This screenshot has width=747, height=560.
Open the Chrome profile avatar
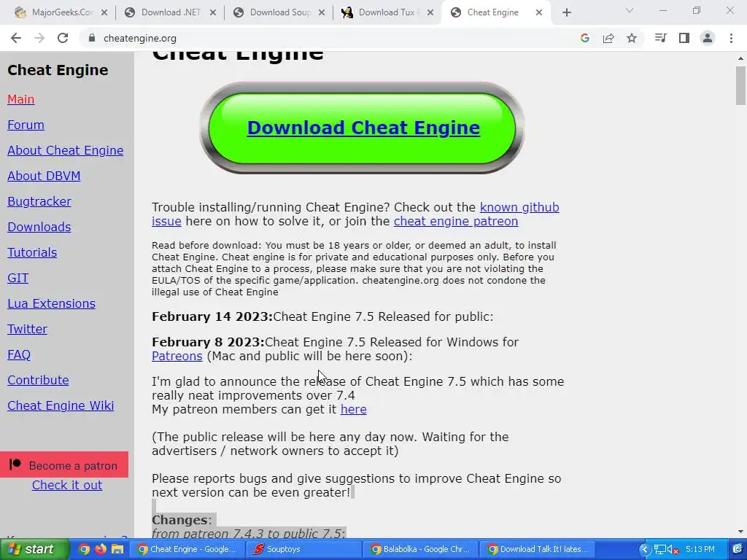[707, 38]
